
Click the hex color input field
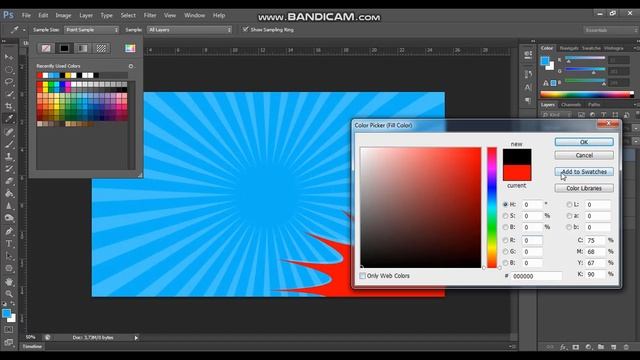point(536,276)
